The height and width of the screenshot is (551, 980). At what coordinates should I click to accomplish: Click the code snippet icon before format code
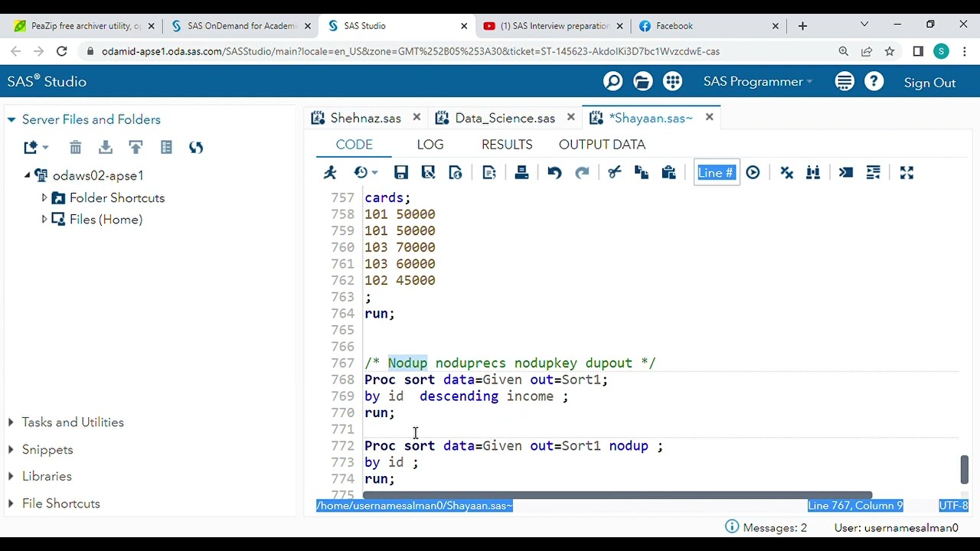pos(846,173)
